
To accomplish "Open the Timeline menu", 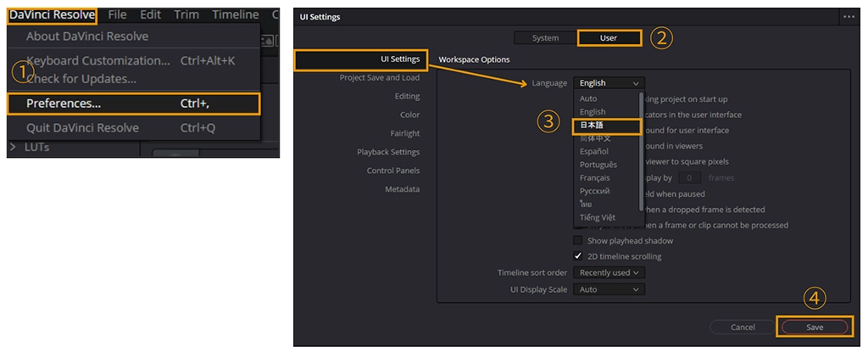I will click(x=236, y=15).
